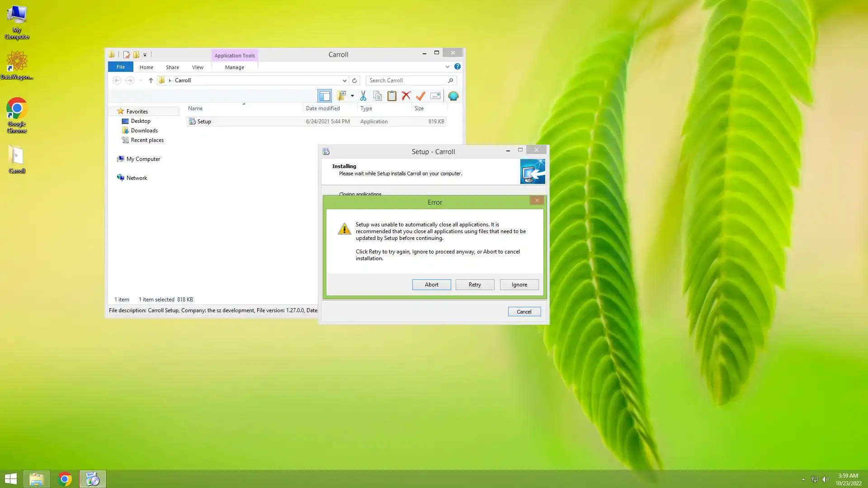
Task: Open the blue File menu
Action: 120,67
